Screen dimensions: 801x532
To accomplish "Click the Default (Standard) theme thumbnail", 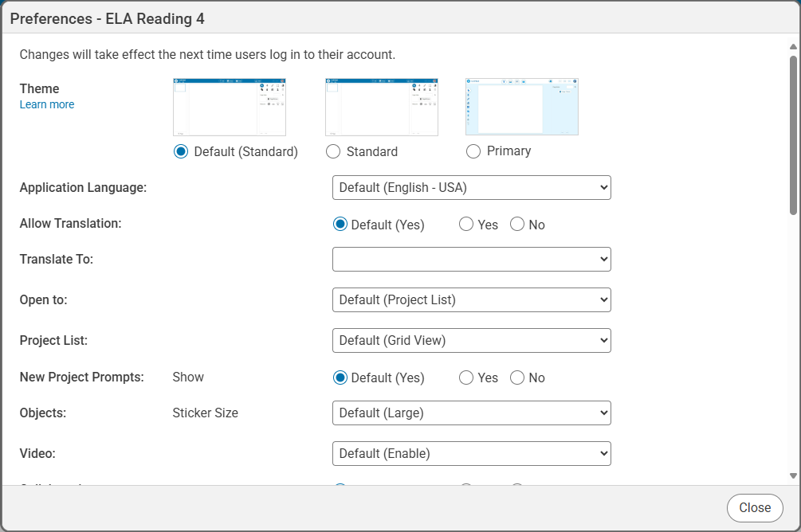I will coord(229,107).
